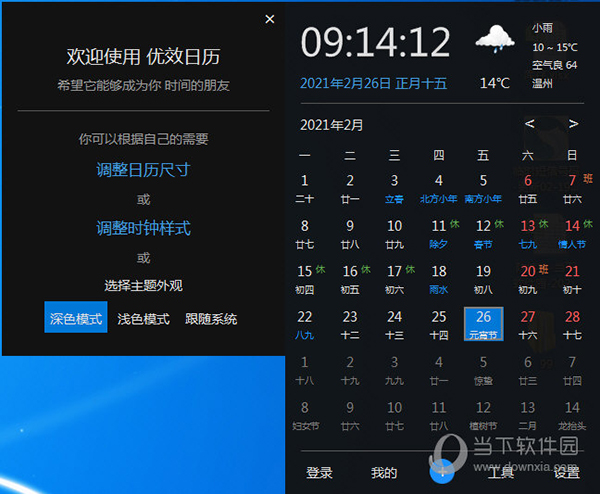Screen dimensions: 600x494
Task: Click current temperature 14℃
Action: point(495,83)
